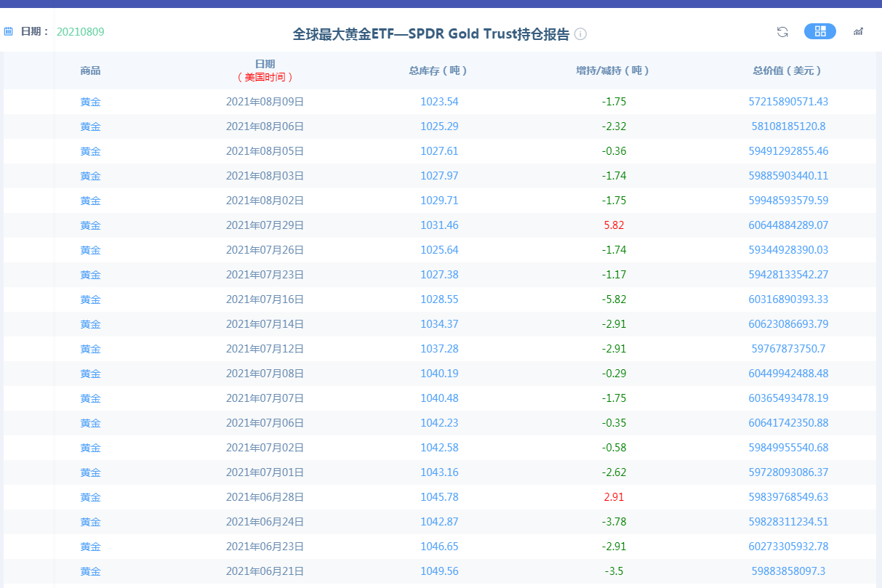Click the change value -0.29
Viewport: 882px width, 588px height.
click(x=614, y=374)
